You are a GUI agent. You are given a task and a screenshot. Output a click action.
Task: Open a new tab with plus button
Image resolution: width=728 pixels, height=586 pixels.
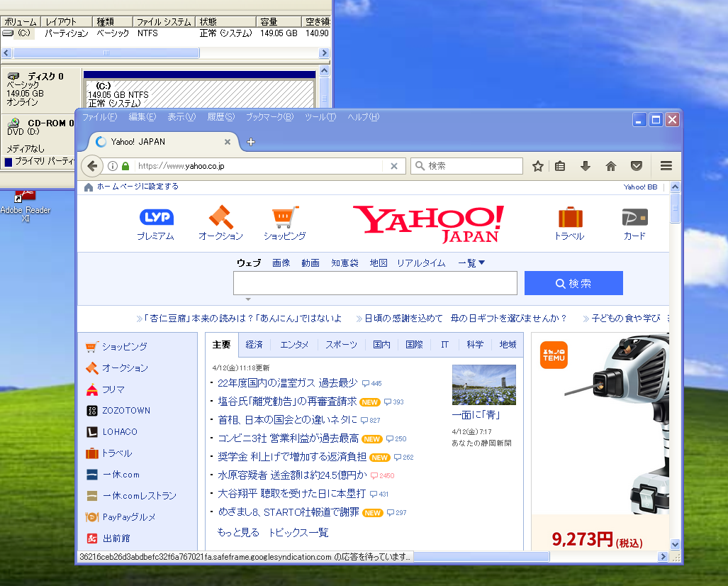tap(251, 142)
